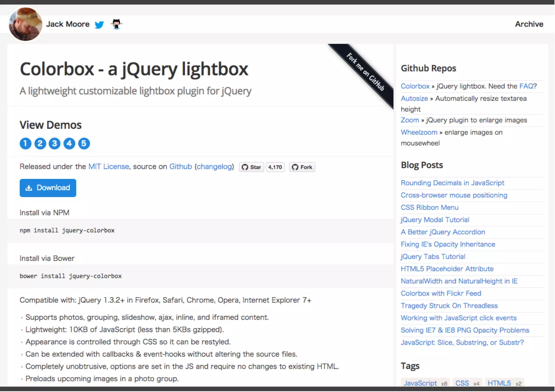
Task: View demo number 5
Action: pyautogui.click(x=84, y=143)
